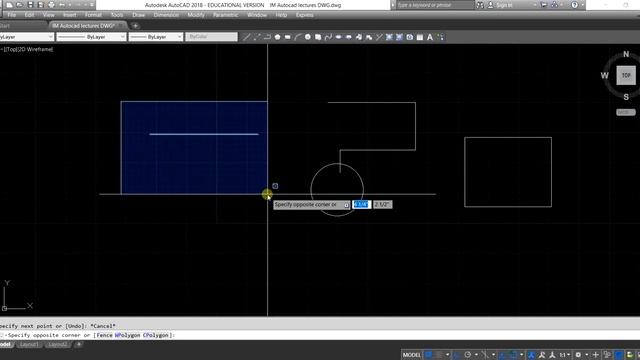Click the Help question mark icon
This screenshot has height=360, width=640.
(575, 5)
